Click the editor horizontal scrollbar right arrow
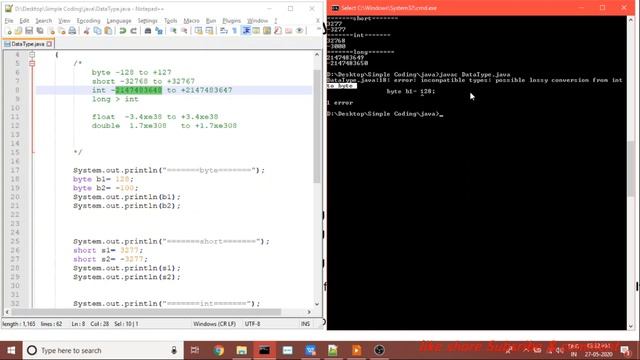The height and width of the screenshot is (360, 640). tap(309, 312)
